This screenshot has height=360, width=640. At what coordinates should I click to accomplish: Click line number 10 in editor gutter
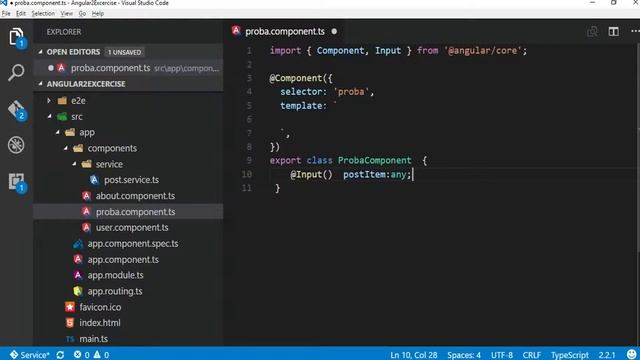tap(247, 174)
